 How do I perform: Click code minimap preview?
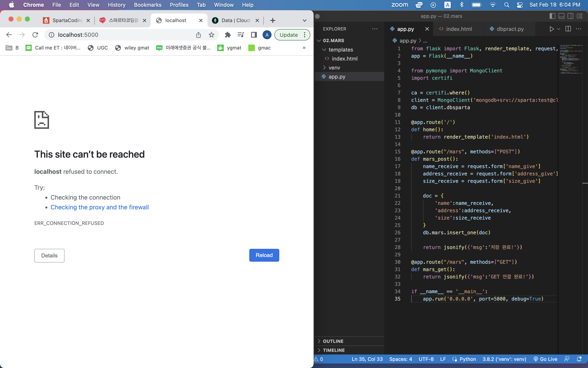(x=571, y=59)
